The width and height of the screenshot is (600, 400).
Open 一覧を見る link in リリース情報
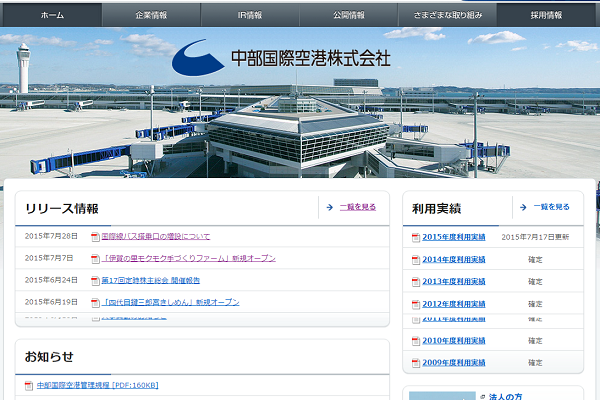click(x=358, y=207)
